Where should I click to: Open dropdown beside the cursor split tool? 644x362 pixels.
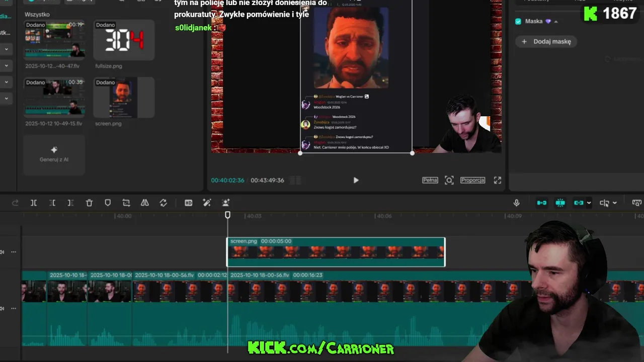615,203
